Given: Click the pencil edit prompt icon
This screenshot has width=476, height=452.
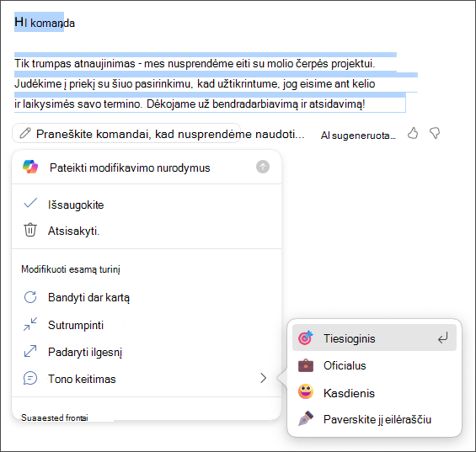Looking at the screenshot, I should [x=25, y=133].
